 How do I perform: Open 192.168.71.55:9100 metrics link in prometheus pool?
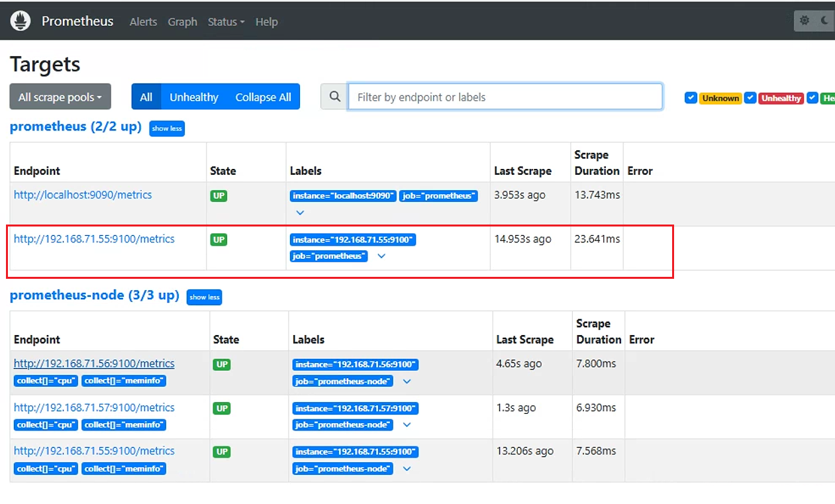pyautogui.click(x=94, y=238)
